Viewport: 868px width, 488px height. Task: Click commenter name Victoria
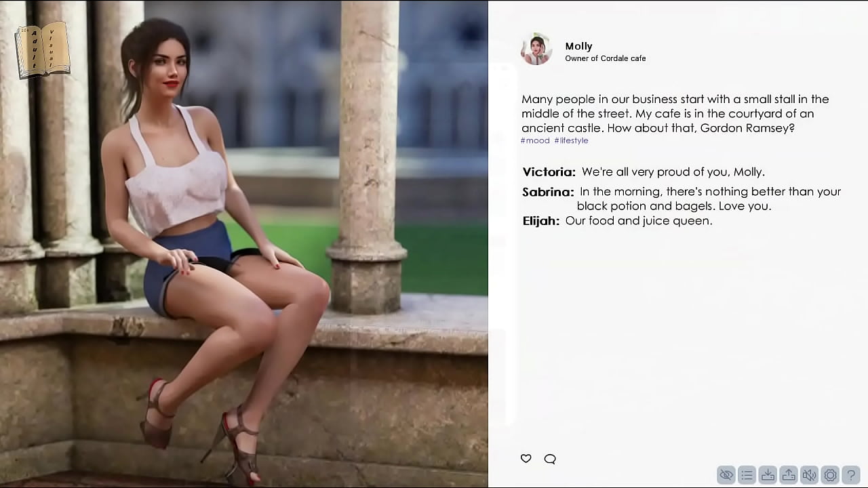pyautogui.click(x=549, y=172)
